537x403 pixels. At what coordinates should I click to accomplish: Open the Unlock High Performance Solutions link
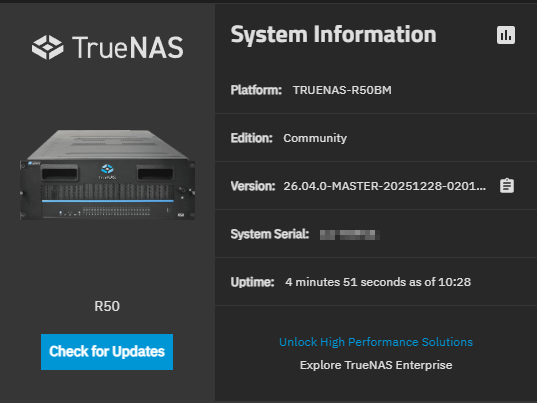376,342
